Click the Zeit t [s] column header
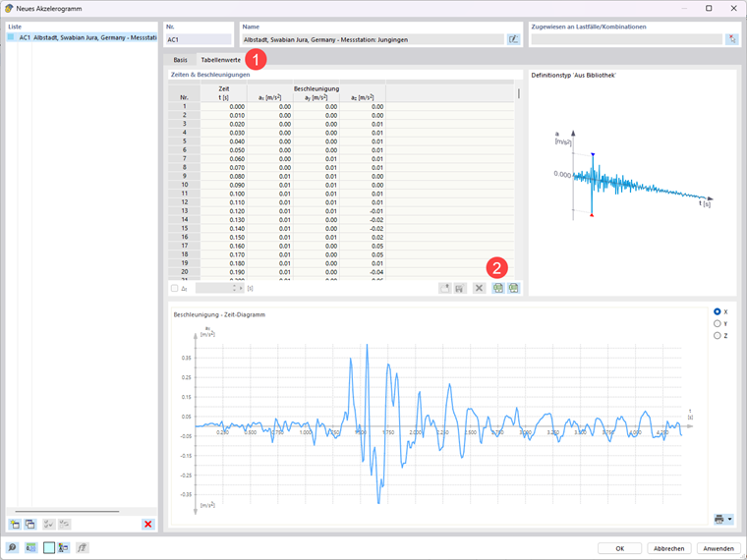The image size is (747, 560). [223, 93]
